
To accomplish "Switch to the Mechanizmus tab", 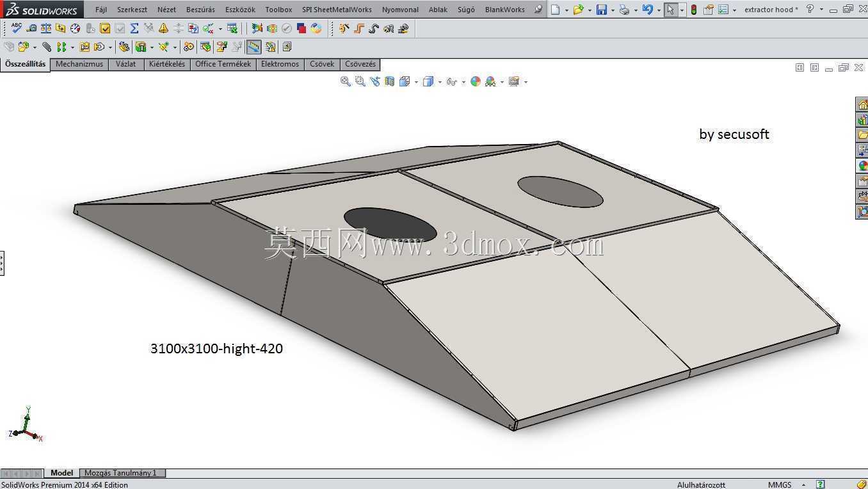I will pyautogui.click(x=79, y=64).
